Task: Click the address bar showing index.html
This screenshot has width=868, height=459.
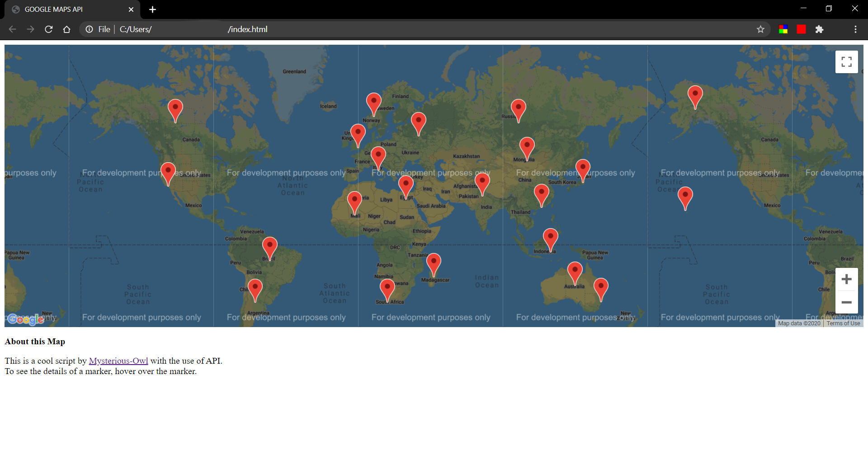Action: [x=425, y=29]
